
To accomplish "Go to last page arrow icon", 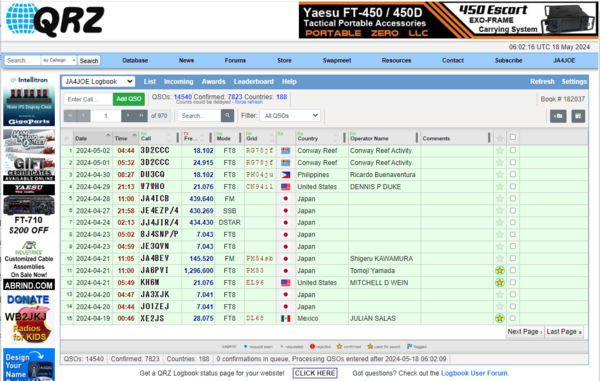I will pos(141,116).
